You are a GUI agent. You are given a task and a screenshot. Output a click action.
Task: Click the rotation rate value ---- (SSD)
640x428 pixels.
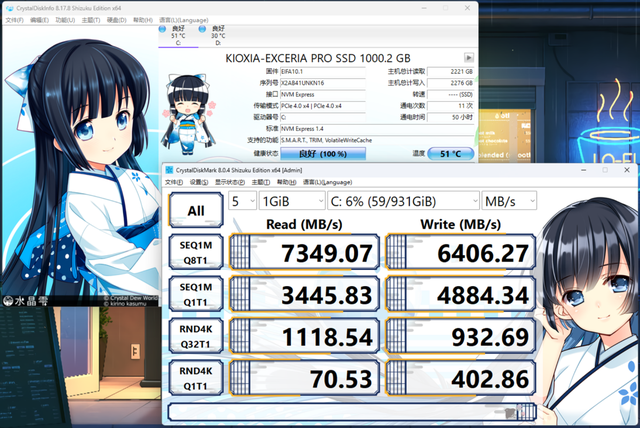coord(451,94)
